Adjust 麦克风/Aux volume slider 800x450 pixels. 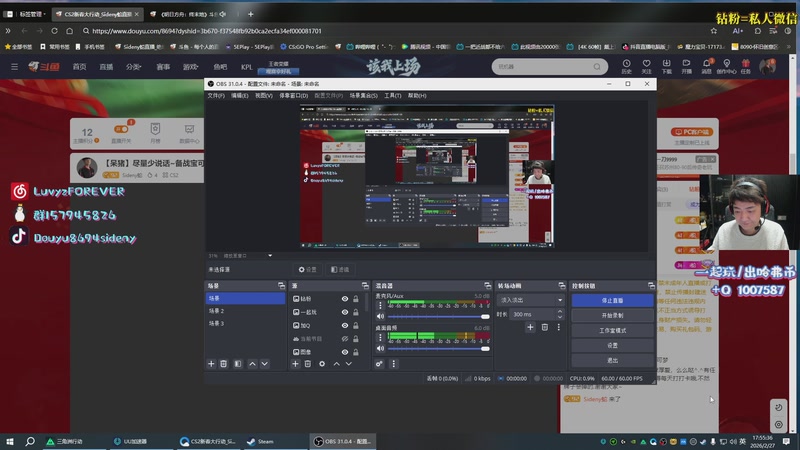pos(439,316)
